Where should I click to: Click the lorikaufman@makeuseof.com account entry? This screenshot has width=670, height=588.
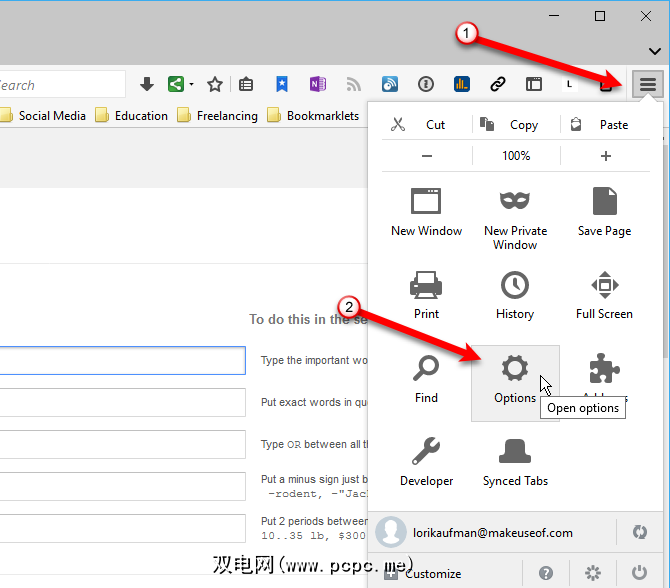click(492, 532)
